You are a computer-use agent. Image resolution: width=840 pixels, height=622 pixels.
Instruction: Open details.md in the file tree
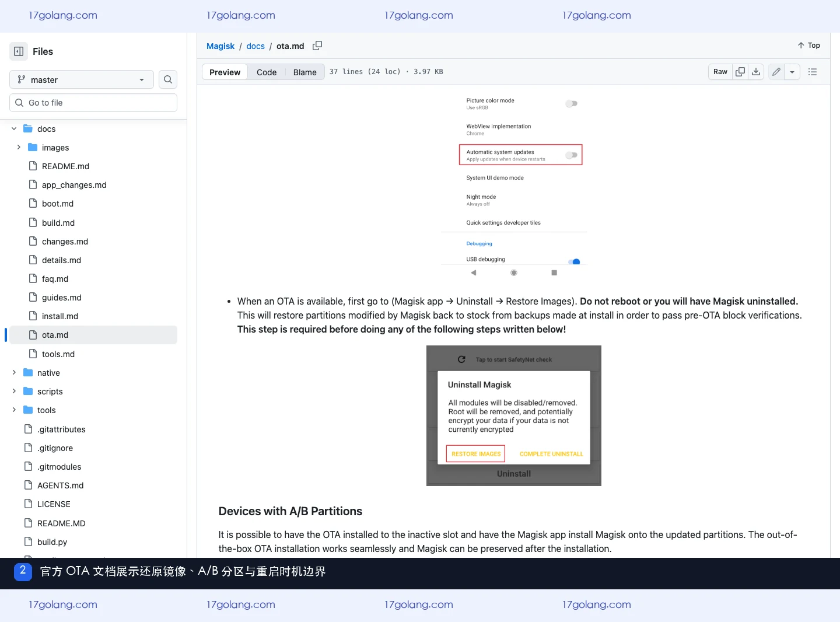61,260
